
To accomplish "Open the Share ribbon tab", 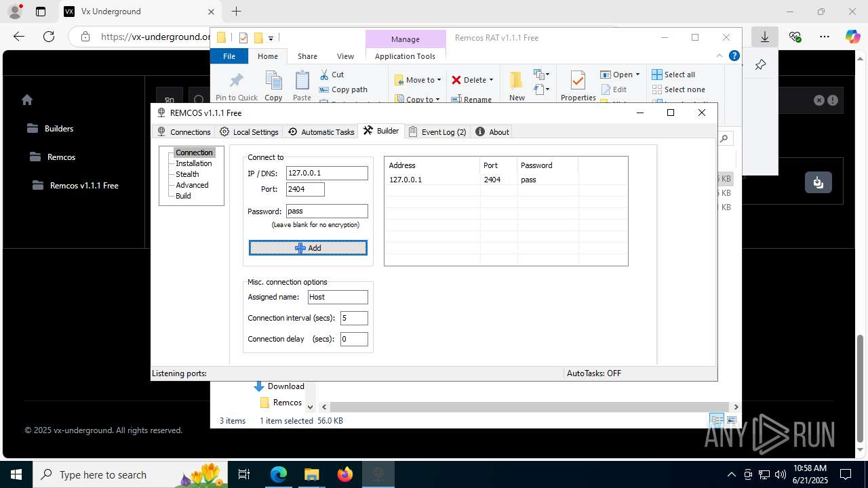I will pyautogui.click(x=307, y=56).
